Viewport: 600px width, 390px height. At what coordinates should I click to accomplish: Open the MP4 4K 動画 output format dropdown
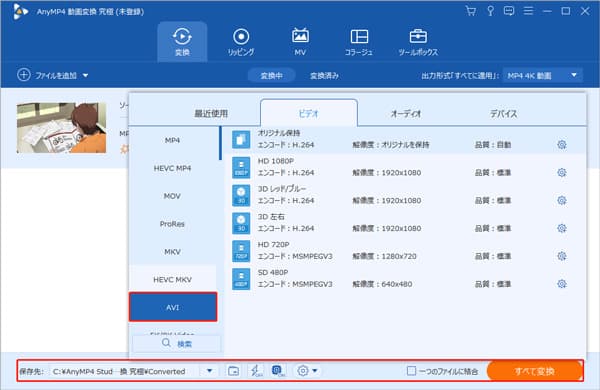click(x=543, y=75)
